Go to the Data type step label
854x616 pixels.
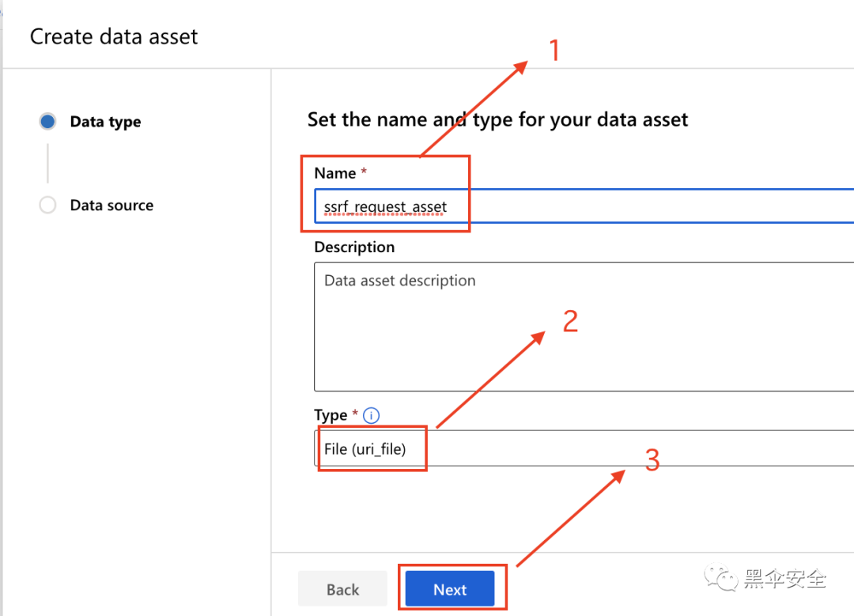[106, 122]
